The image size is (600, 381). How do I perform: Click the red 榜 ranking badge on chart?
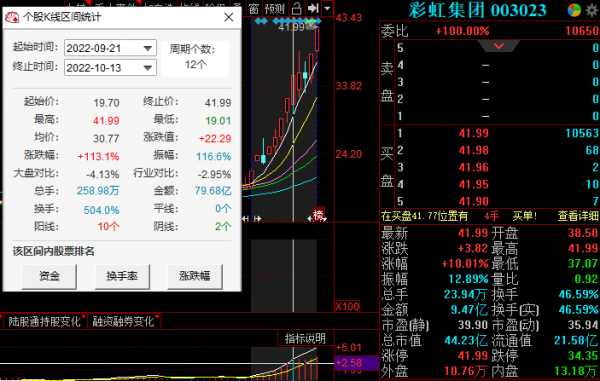(x=318, y=215)
